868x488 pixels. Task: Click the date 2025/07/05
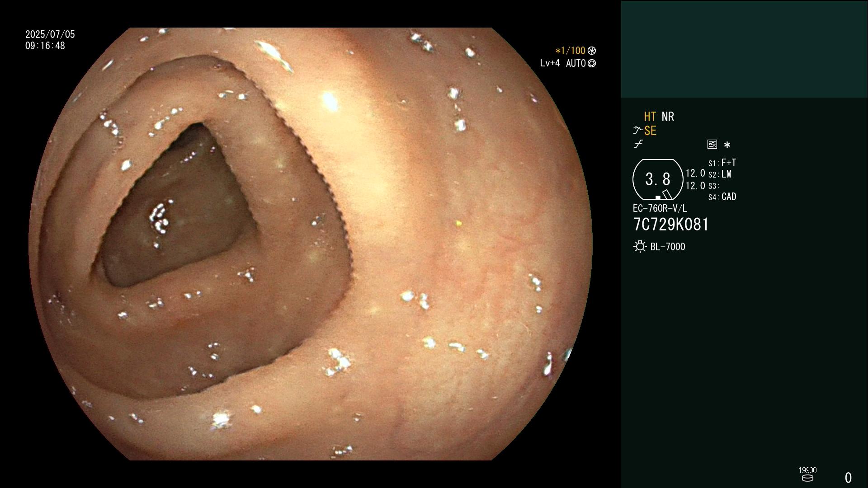50,34
